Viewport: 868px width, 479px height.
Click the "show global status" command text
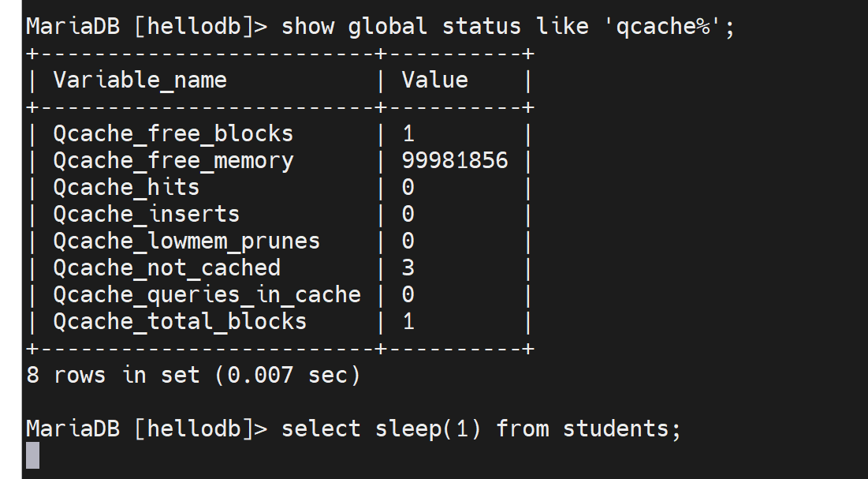[x=400, y=26]
